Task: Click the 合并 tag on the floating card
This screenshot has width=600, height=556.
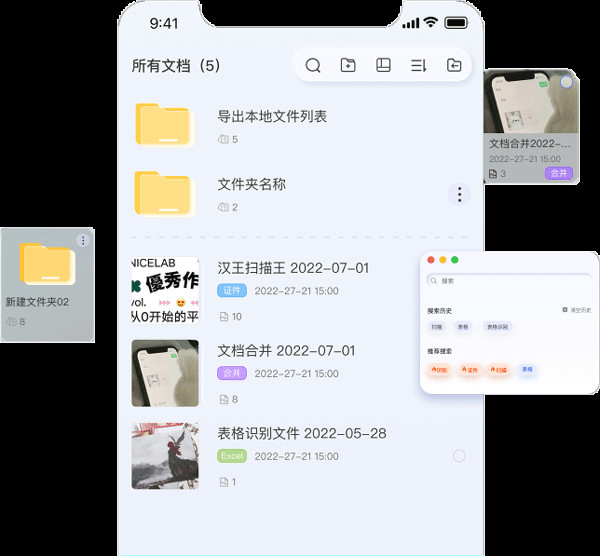Action: tap(559, 173)
